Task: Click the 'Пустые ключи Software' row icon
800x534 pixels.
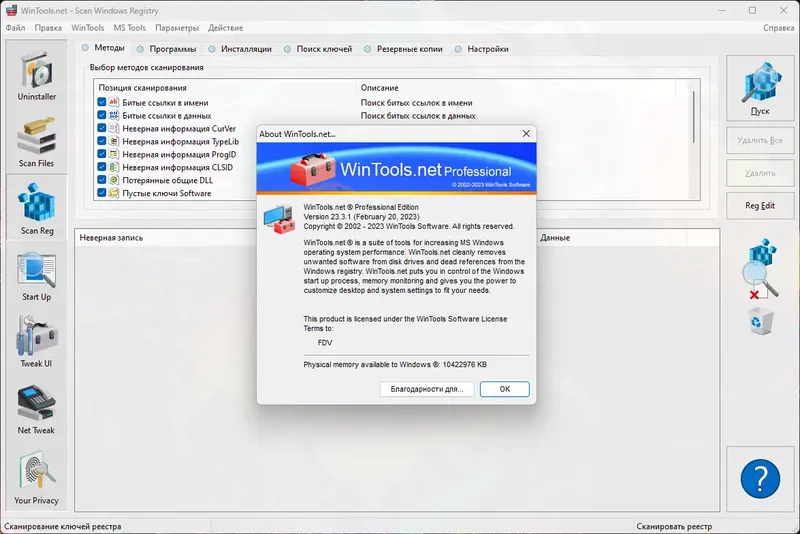Action: point(113,193)
